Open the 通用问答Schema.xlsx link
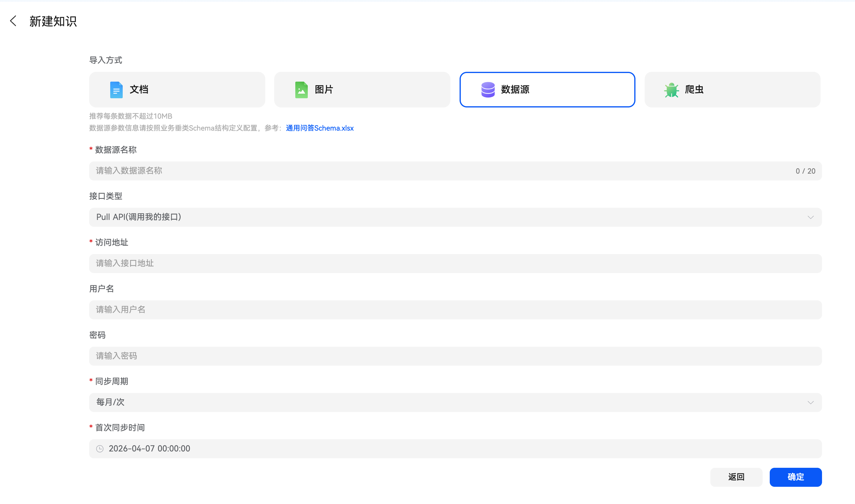This screenshot has width=855, height=504. point(319,128)
